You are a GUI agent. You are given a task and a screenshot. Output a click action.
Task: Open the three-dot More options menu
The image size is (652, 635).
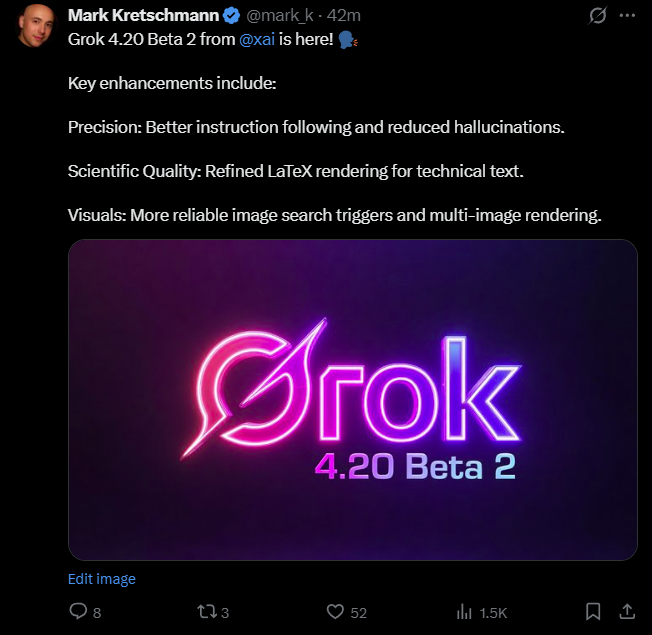628,16
